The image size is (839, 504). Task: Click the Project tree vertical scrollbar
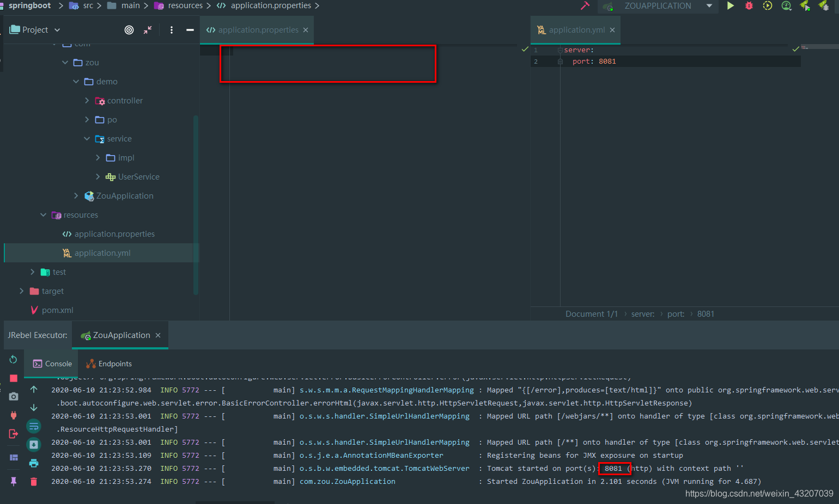click(196, 205)
